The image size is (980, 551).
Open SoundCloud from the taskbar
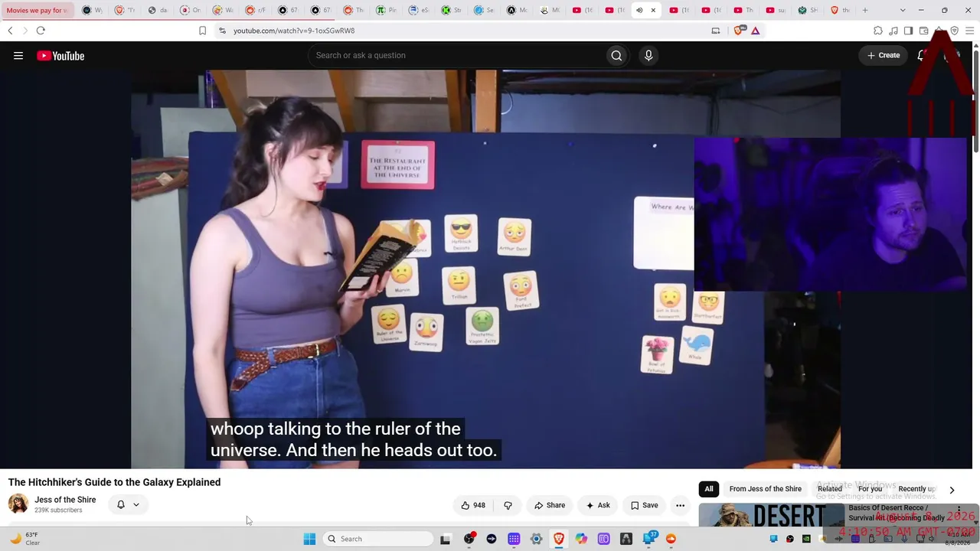(x=671, y=539)
